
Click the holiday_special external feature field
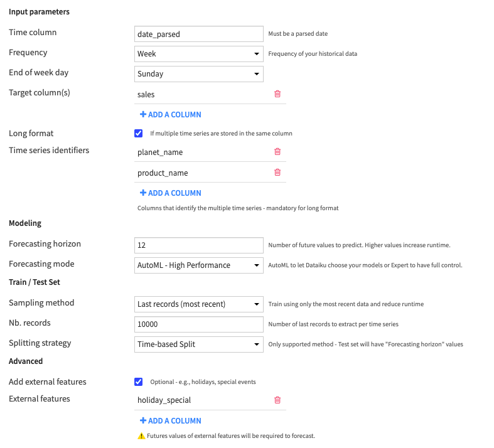pos(201,400)
